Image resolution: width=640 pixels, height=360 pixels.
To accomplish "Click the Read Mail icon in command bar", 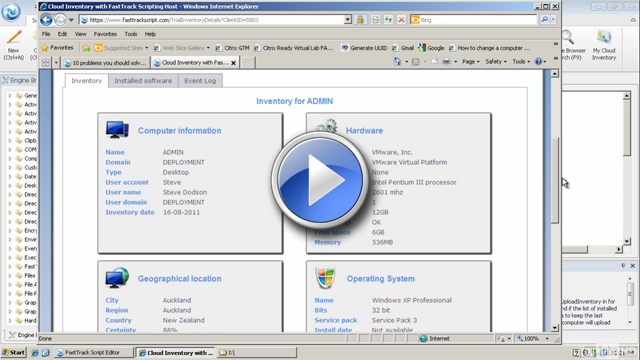I will point(434,62).
